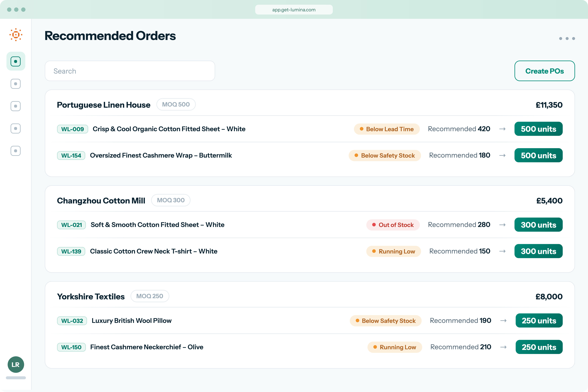Click the WL-150 SKU tag
The image size is (588, 392).
[71, 347]
